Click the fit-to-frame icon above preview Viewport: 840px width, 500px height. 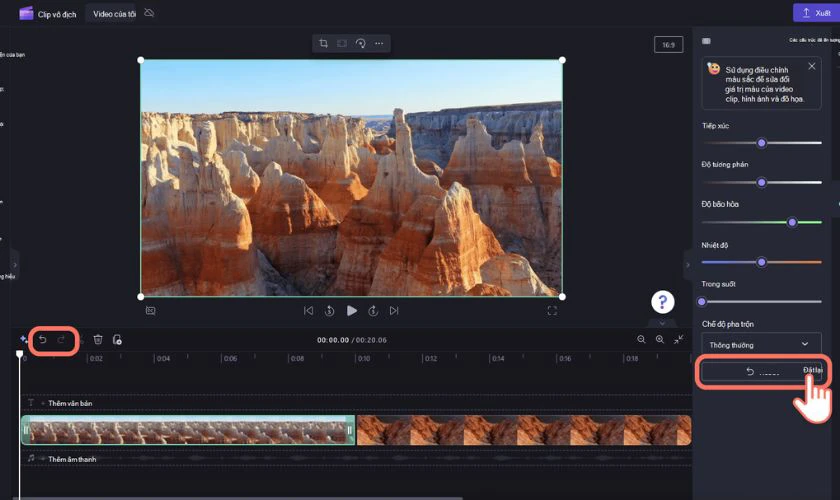coord(342,43)
